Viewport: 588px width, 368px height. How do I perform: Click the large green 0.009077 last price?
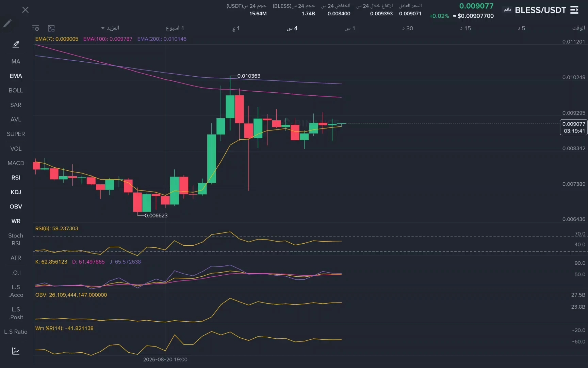476,6
